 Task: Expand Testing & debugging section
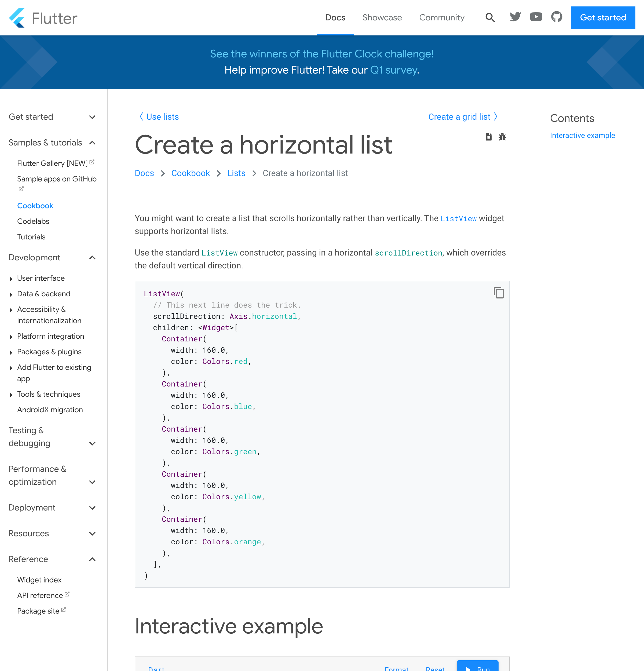(x=52, y=437)
